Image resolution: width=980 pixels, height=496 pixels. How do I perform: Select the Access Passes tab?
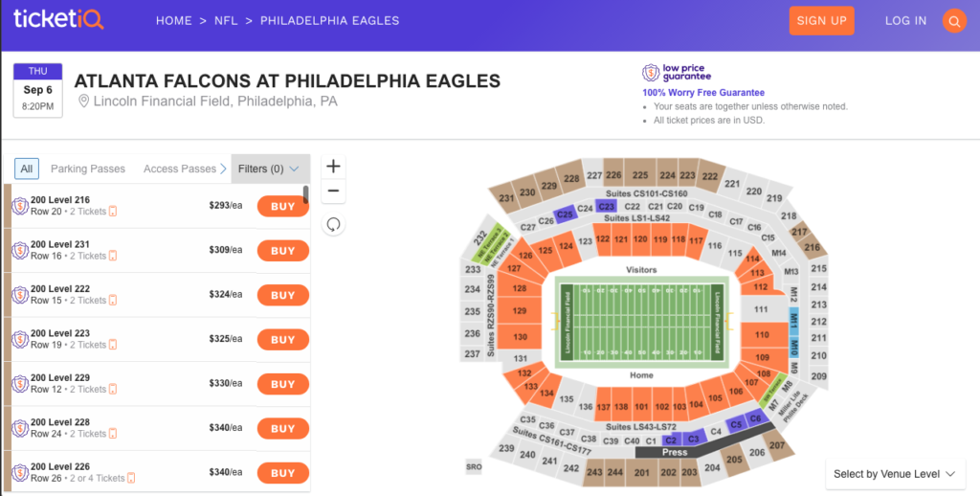[x=180, y=169]
